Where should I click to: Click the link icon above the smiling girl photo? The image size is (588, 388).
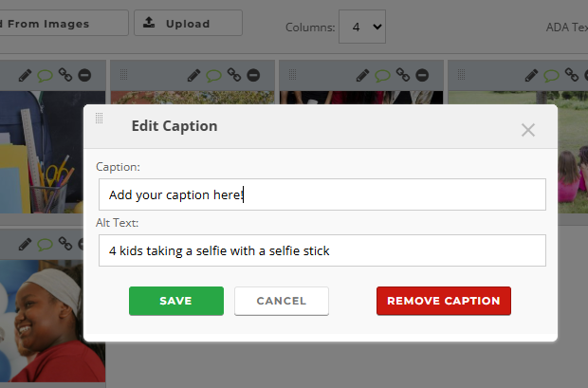click(65, 244)
